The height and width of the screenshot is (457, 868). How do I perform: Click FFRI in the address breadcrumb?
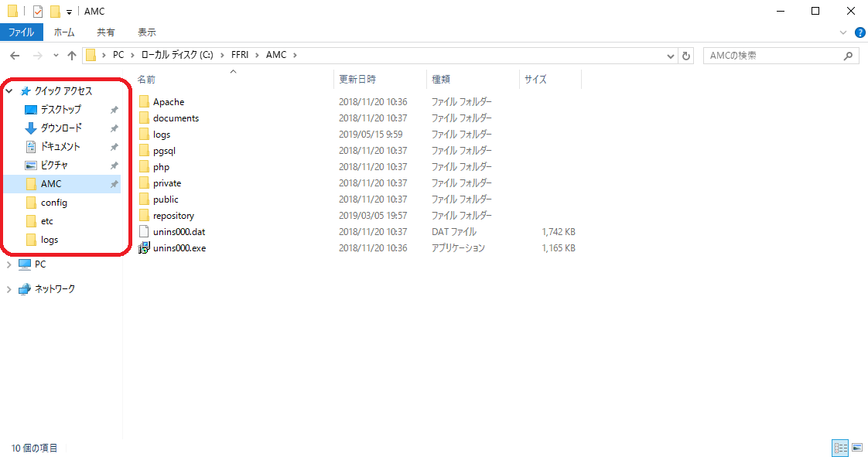coord(240,55)
